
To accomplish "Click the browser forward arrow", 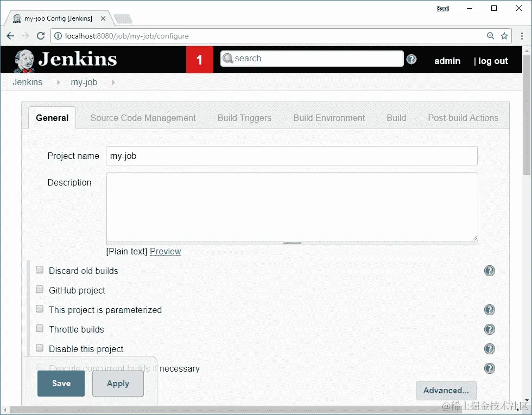I will 26,36.
